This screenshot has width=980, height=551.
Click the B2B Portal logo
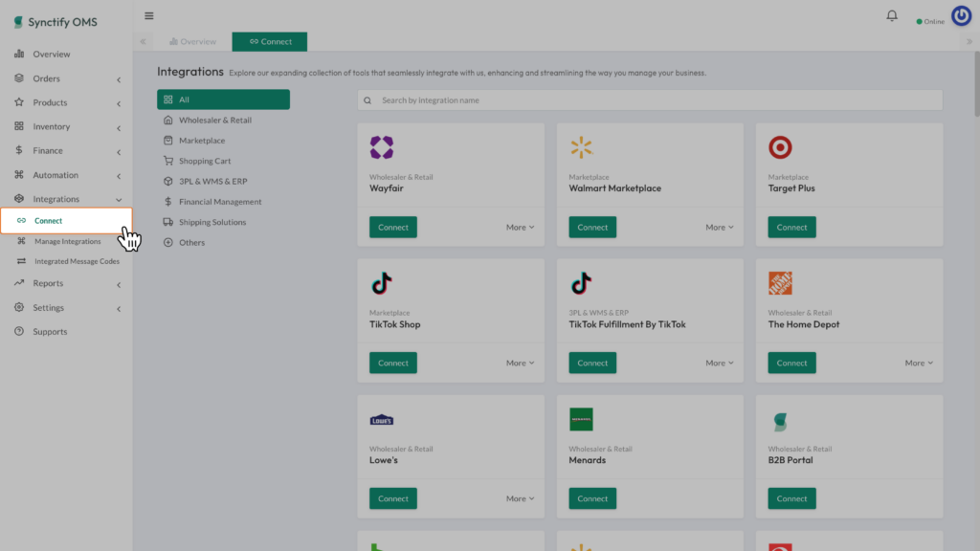(780, 422)
